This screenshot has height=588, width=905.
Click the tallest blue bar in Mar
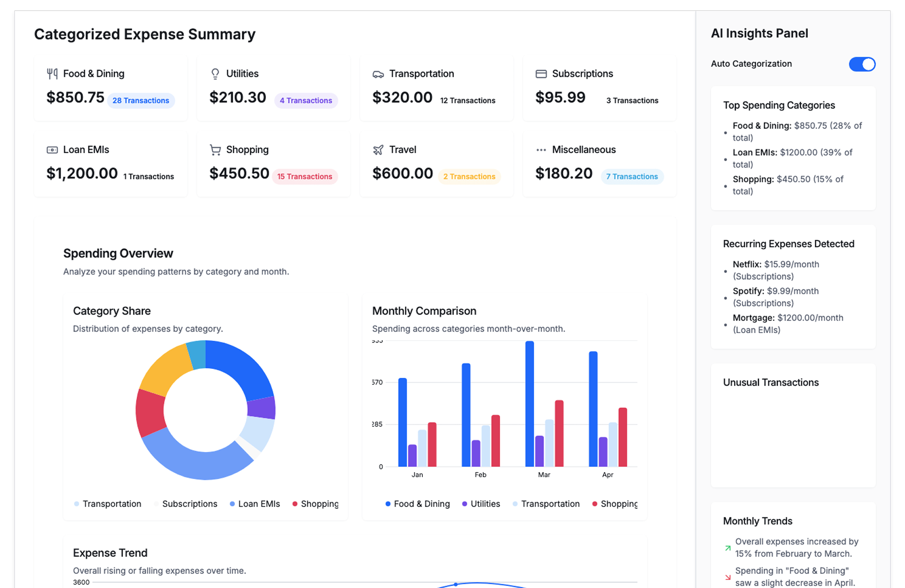click(x=529, y=404)
